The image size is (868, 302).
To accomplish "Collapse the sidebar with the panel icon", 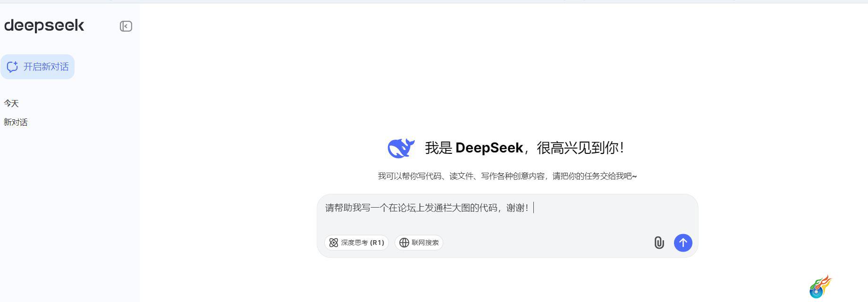I will coord(126,26).
